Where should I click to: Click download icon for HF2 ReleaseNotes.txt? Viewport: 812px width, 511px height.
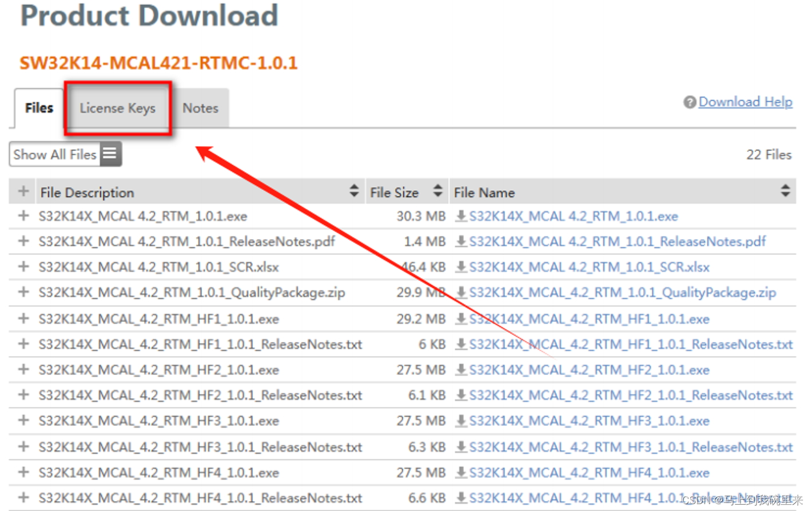[461, 395]
